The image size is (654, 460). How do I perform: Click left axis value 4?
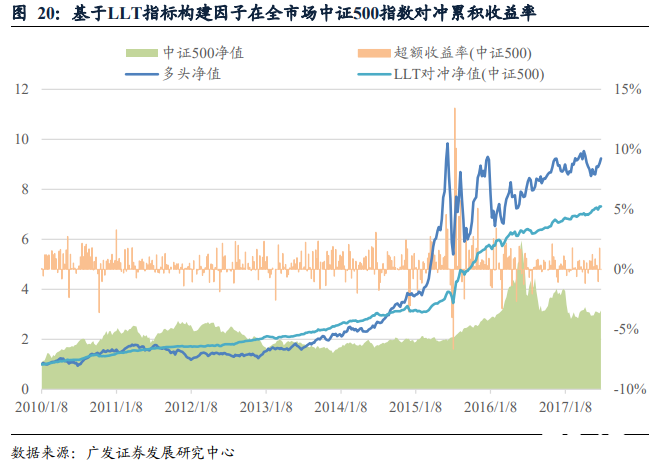pyautogui.click(x=25, y=289)
